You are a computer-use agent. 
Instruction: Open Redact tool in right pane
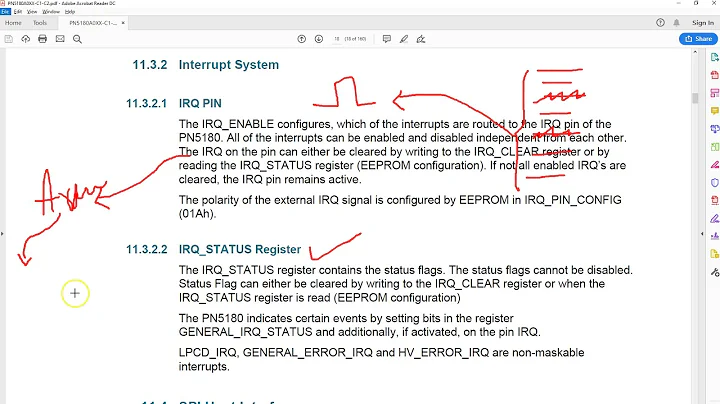click(x=714, y=165)
